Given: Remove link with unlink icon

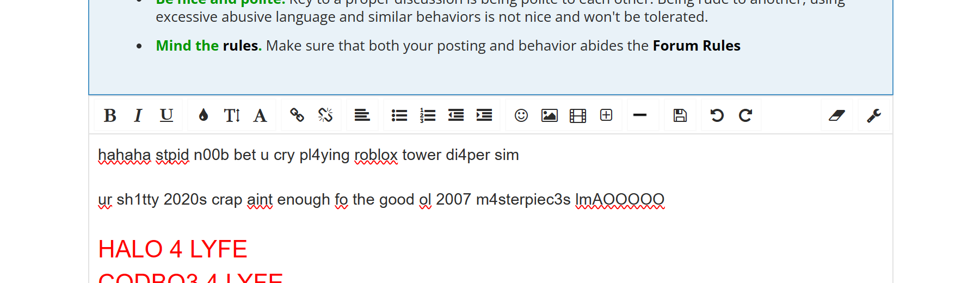Looking at the screenshot, I should coord(325,115).
